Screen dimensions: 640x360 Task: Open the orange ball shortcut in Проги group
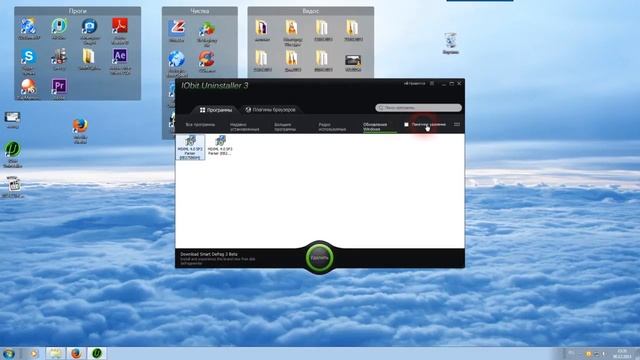(x=28, y=89)
